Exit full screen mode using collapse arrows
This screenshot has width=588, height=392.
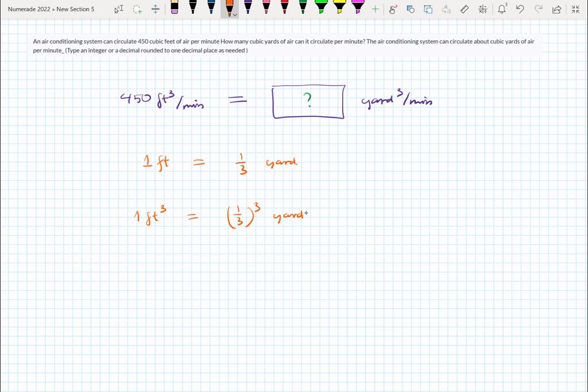[x=575, y=9]
